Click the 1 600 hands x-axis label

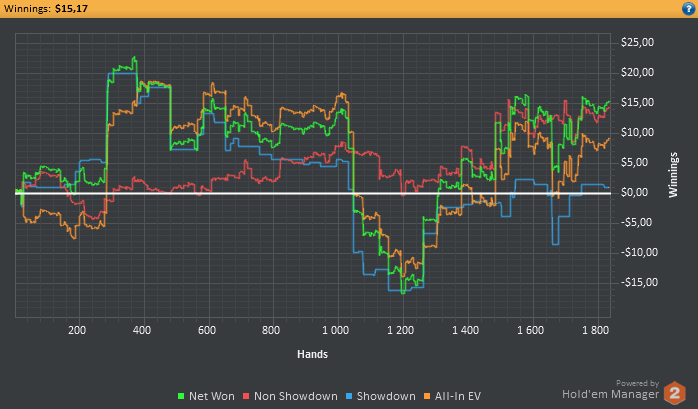pyautogui.click(x=530, y=330)
